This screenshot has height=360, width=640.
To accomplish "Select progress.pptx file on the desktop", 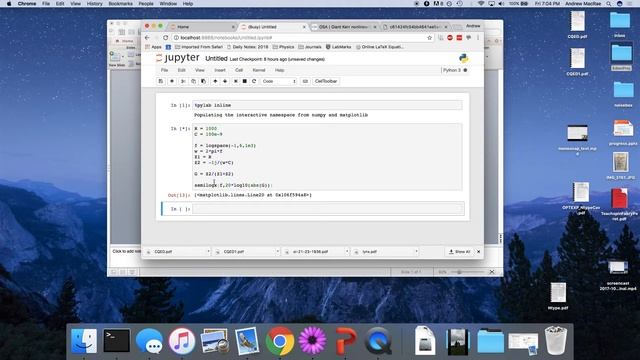I will pos(623,132).
